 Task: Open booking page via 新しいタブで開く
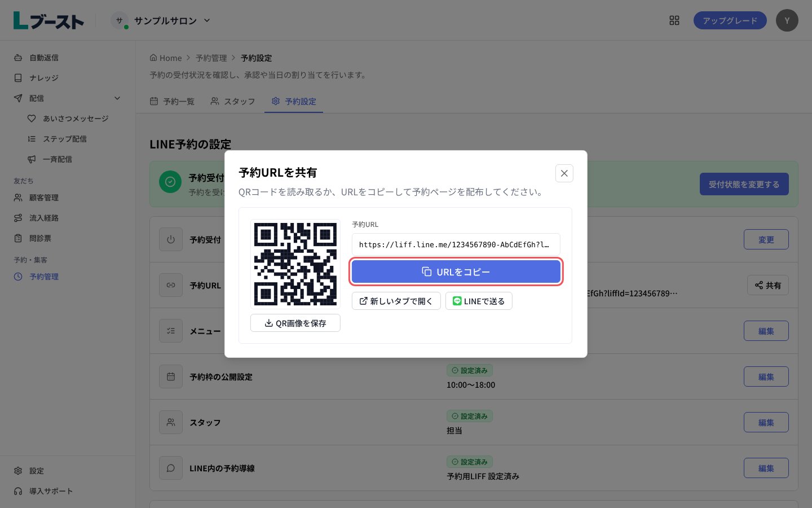click(x=396, y=301)
